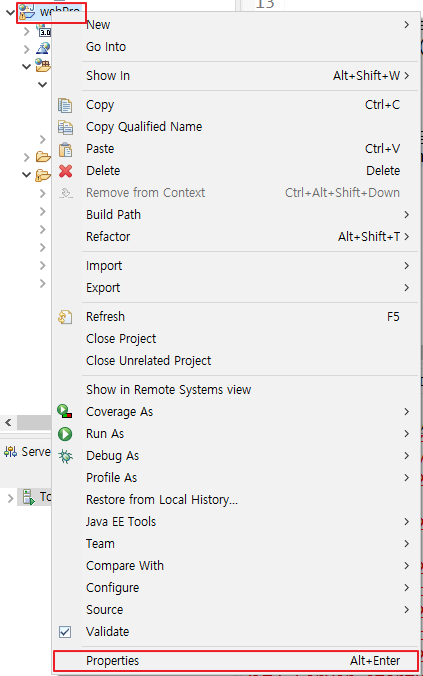The width and height of the screenshot is (423, 676).
Task: Expand the Tomcat server tree item
Action: pos(10,498)
